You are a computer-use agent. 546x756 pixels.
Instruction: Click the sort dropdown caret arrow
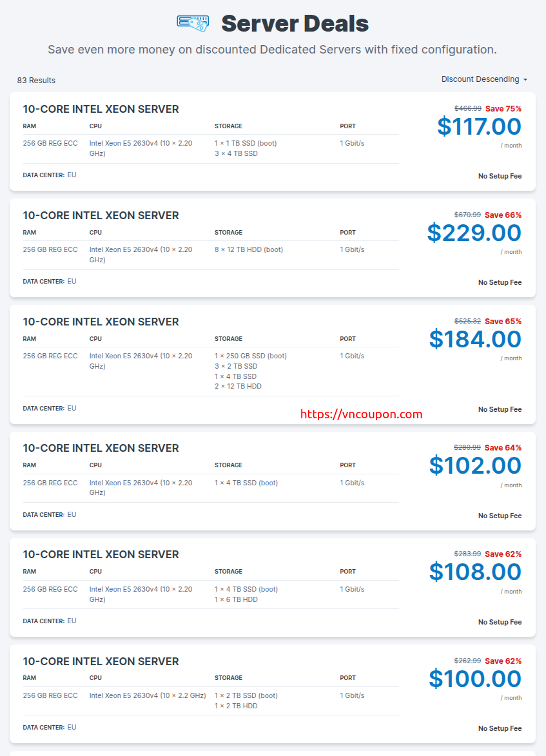(525, 80)
